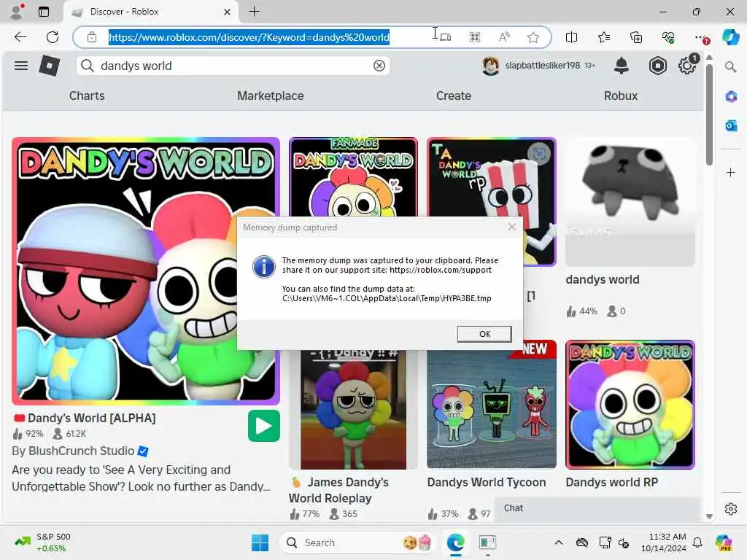Close the Discover - Roblox tab
Image resolution: width=747 pixels, height=560 pixels.
coord(228,12)
